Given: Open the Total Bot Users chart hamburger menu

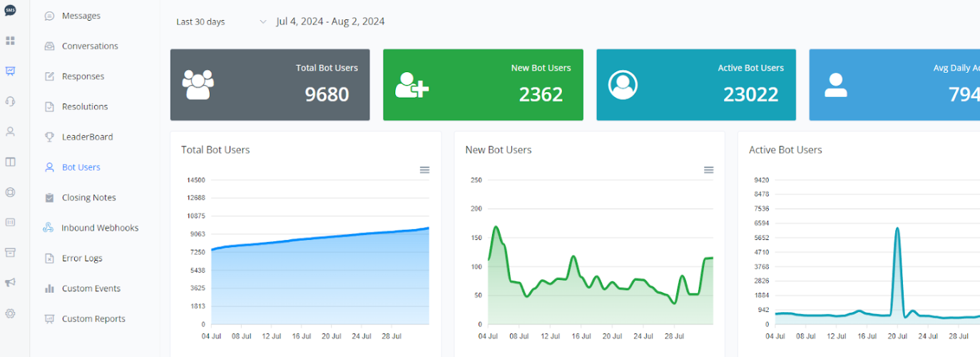Looking at the screenshot, I should tap(424, 170).
